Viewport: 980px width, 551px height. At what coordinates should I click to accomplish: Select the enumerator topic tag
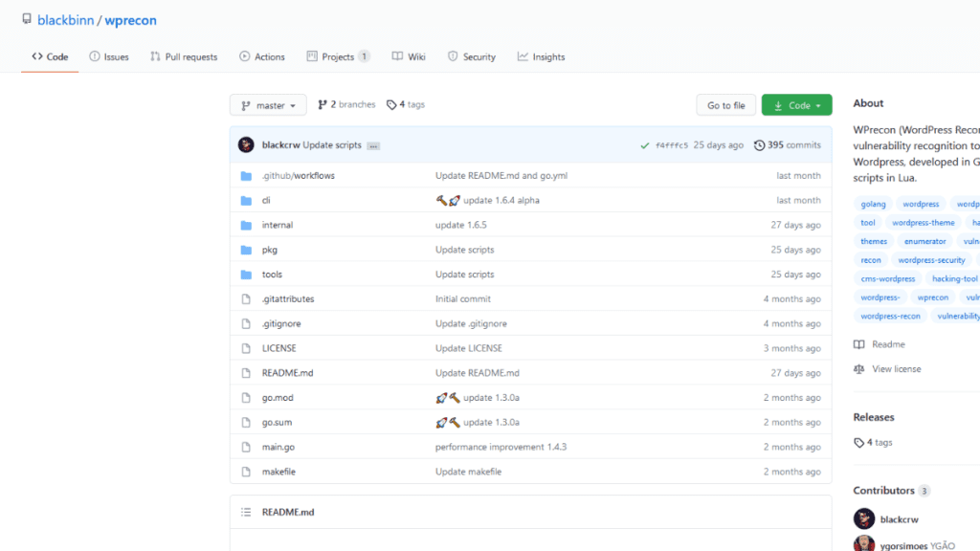(925, 241)
